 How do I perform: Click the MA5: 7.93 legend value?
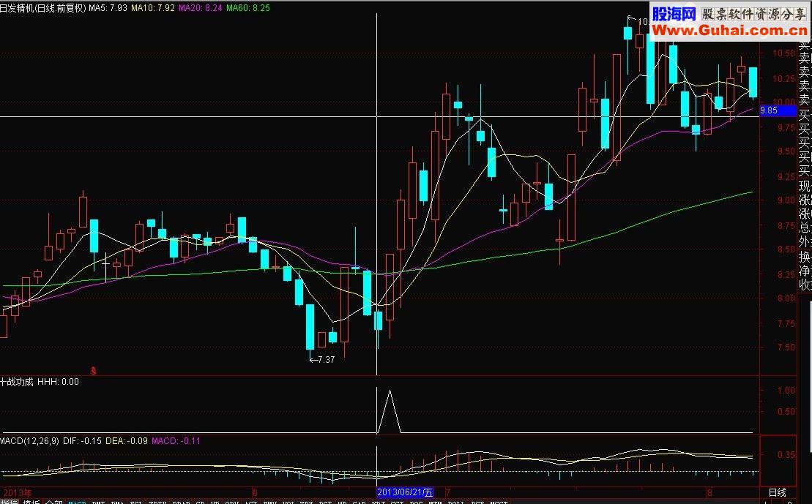[108, 8]
